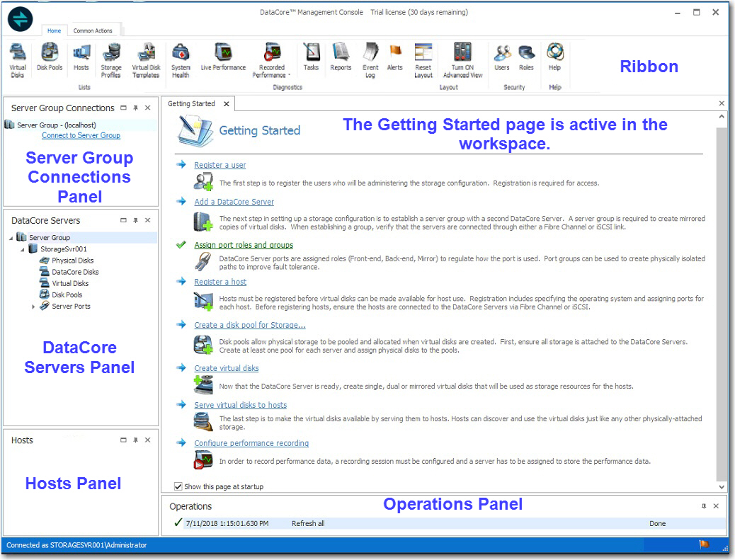The image size is (735, 560).
Task: Open Roles security settings
Action: click(x=526, y=57)
